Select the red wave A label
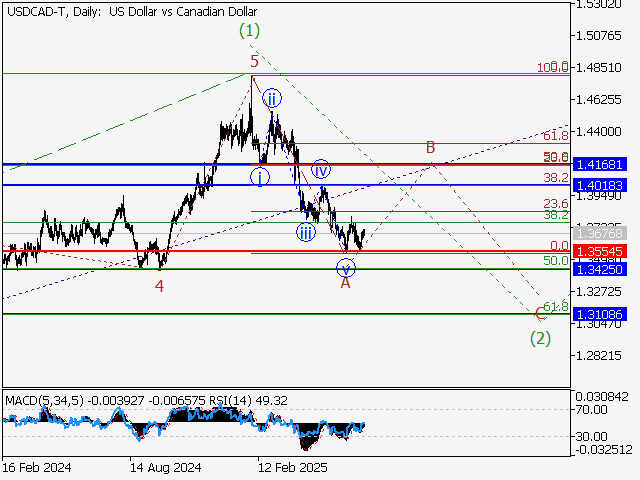The width and height of the screenshot is (640, 480). pos(345,283)
